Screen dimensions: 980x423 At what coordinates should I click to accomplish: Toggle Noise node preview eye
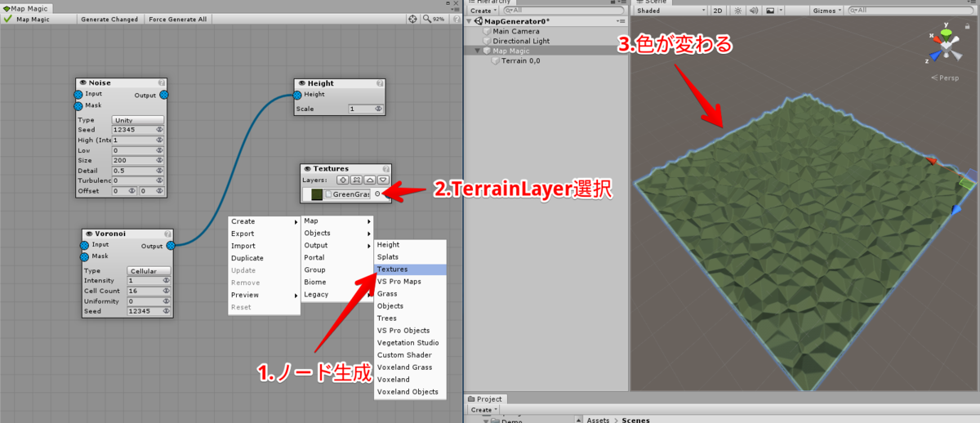82,83
